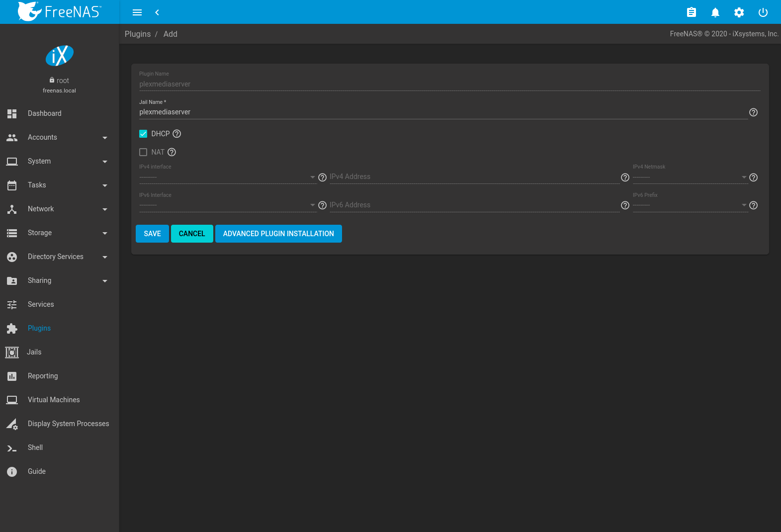Open Virtual Machines from the sidebar
This screenshot has height=532, width=781.
(54, 400)
